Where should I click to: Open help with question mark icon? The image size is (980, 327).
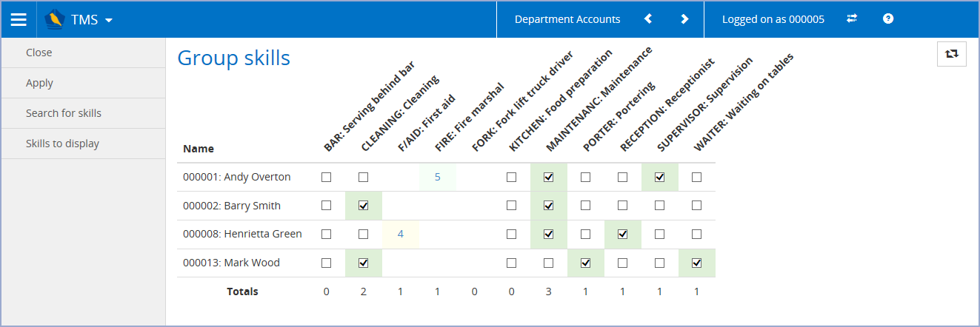[x=888, y=19]
